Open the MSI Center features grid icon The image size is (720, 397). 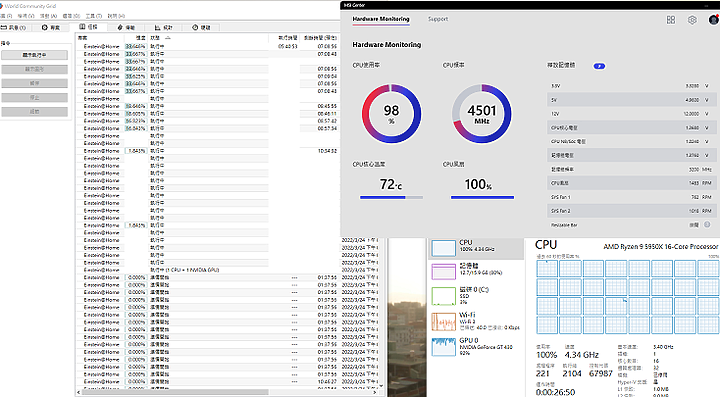click(671, 20)
